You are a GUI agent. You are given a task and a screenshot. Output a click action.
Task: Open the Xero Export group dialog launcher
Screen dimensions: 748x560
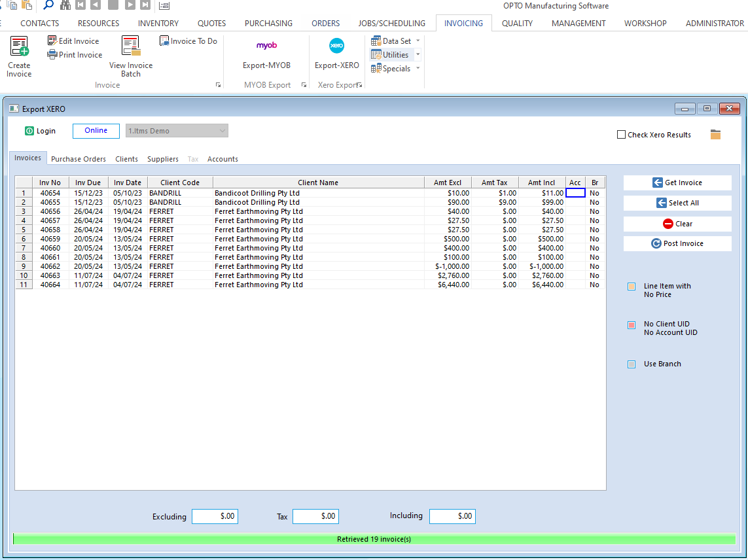pyautogui.click(x=360, y=85)
